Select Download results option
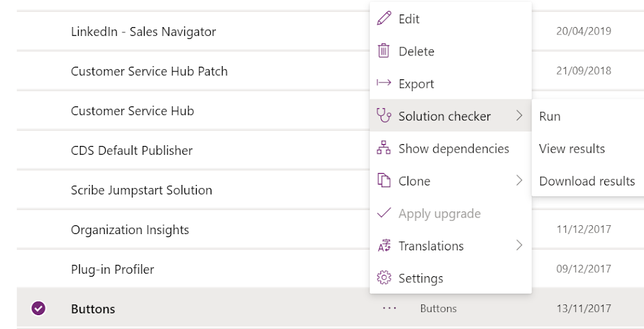The height and width of the screenshot is (329, 644). coord(587,181)
